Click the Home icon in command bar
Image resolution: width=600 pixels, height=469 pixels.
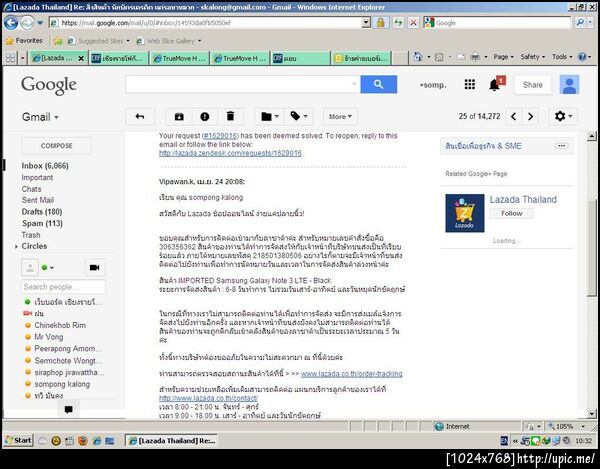[418, 57]
